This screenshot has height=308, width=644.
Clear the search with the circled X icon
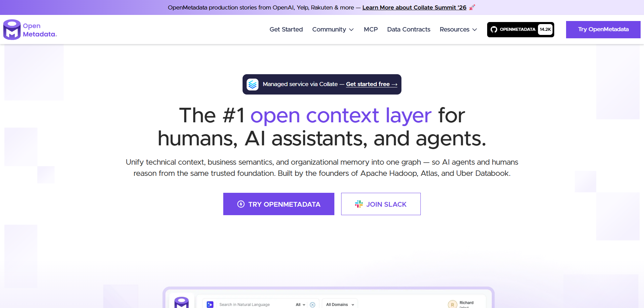(312, 305)
